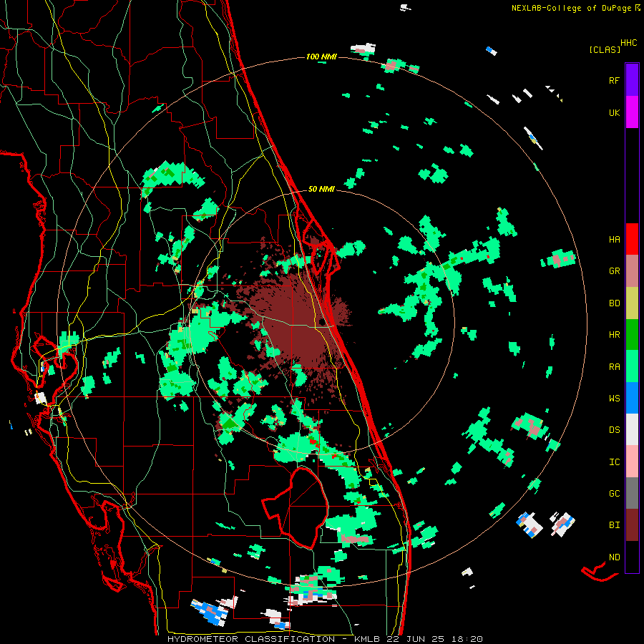Click the bright green RA legend swatch
The image size is (644, 644).
click(632, 366)
